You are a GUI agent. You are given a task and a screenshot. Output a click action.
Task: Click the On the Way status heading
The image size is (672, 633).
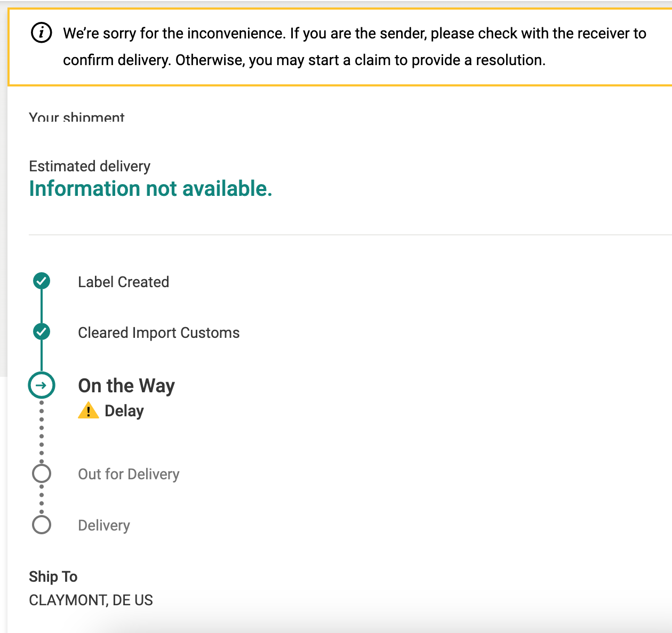(x=126, y=385)
